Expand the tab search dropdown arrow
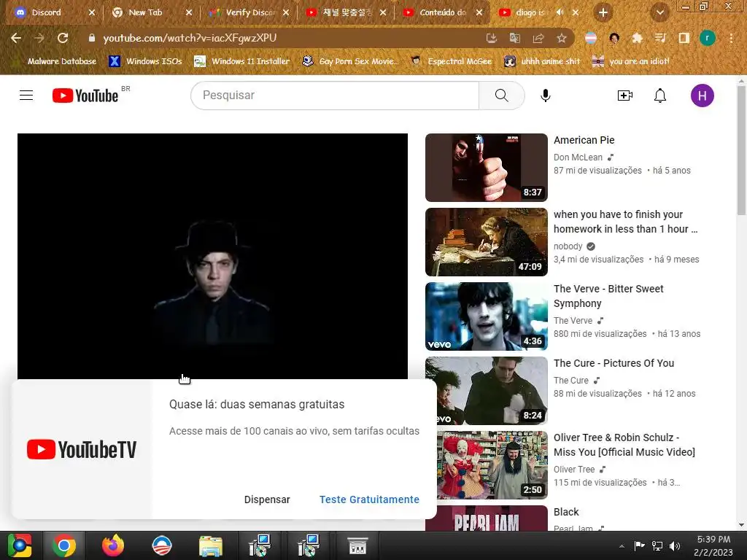 click(x=659, y=13)
